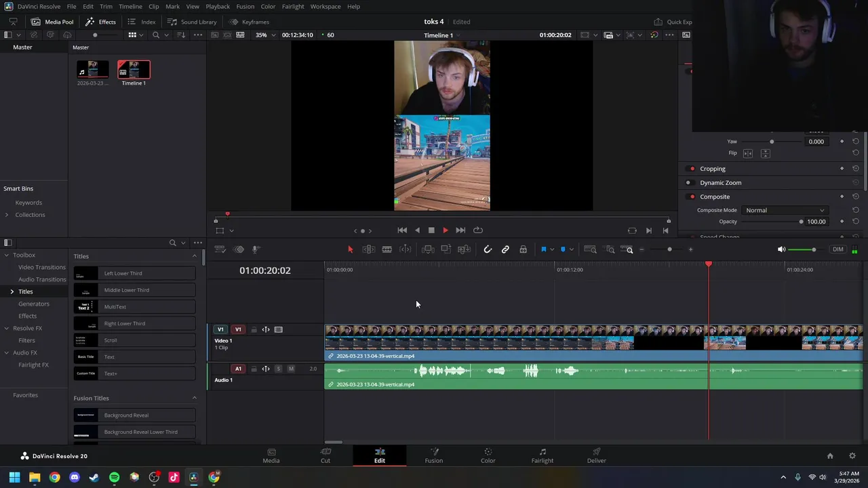868x488 pixels.
Task: Add a blue flag to clip
Action: [x=543, y=249]
